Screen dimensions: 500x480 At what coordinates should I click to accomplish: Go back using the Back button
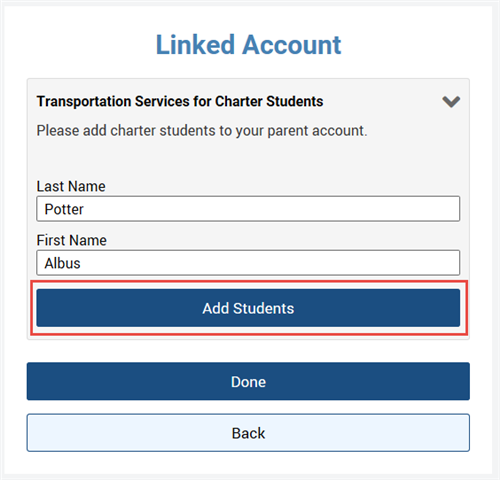[x=248, y=433]
